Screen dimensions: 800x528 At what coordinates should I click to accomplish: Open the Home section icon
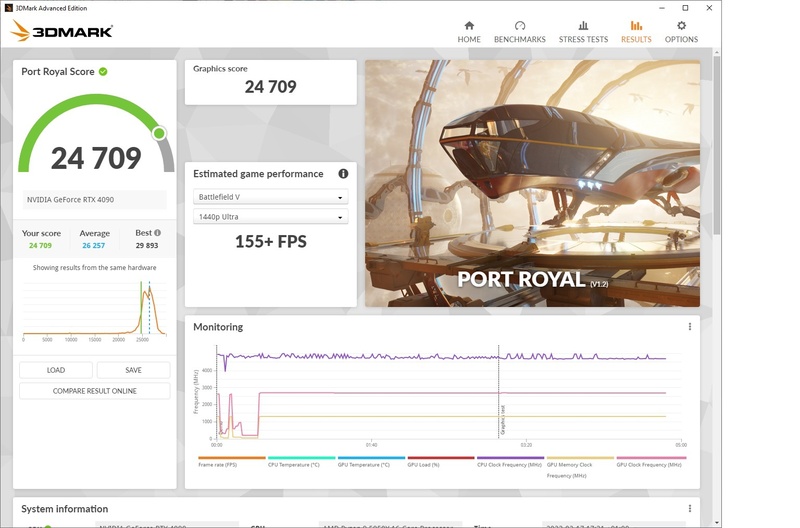(469, 26)
